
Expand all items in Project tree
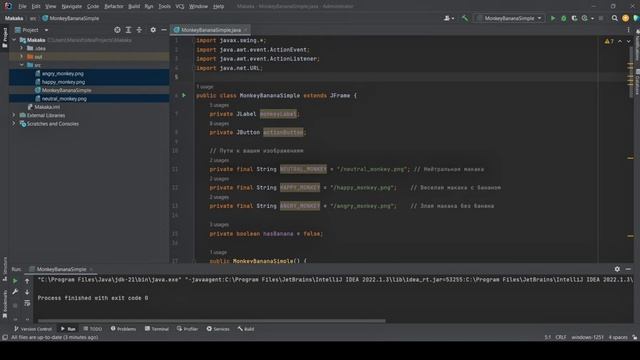[128, 30]
